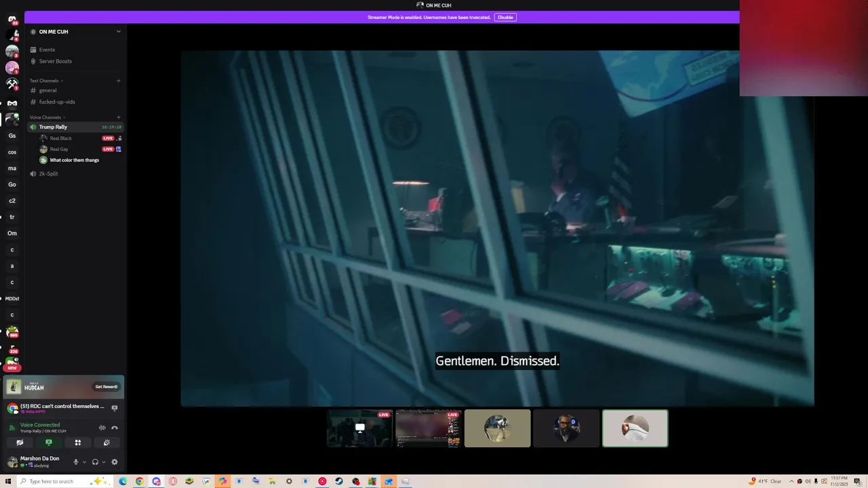Image resolution: width=868 pixels, height=488 pixels.
Task: Open Google Chrome from the taskbar
Action: click(140, 481)
